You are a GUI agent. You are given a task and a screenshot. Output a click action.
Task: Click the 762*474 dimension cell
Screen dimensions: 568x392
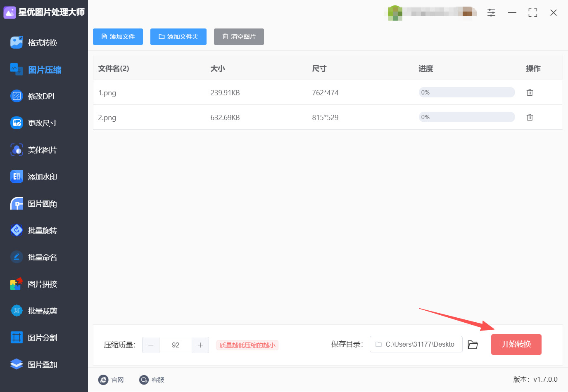[x=325, y=93]
